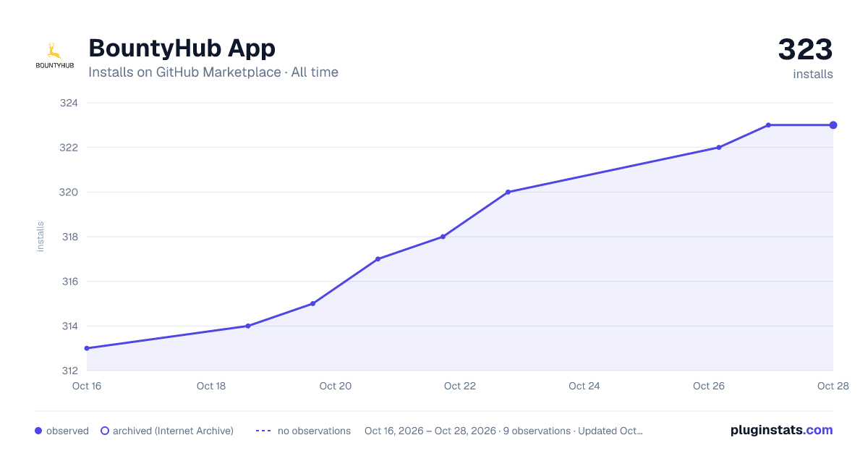Click the 'archived (Internet Archive)' legend label
868x456 pixels.
(x=173, y=431)
